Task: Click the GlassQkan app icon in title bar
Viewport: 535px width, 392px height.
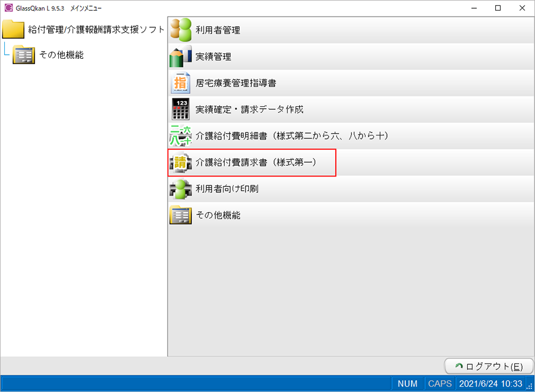Action: [x=8, y=8]
